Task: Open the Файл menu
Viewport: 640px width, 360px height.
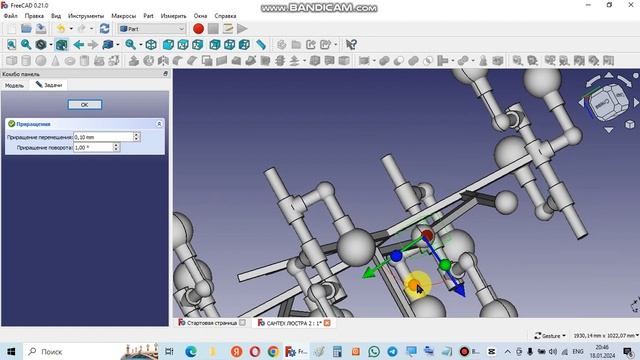Action: point(11,16)
